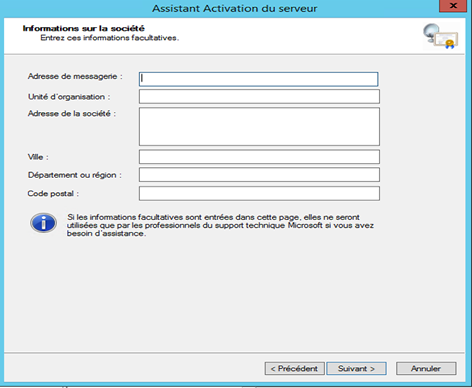
Task: Select the Unité d'organisation text box
Action: (x=259, y=97)
